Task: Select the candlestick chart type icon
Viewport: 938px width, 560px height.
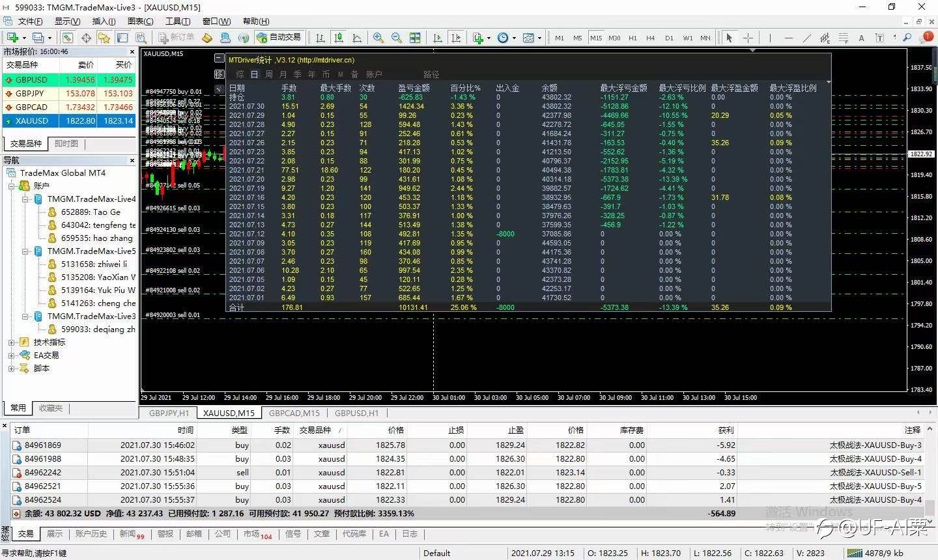Action: pyautogui.click(x=338, y=38)
